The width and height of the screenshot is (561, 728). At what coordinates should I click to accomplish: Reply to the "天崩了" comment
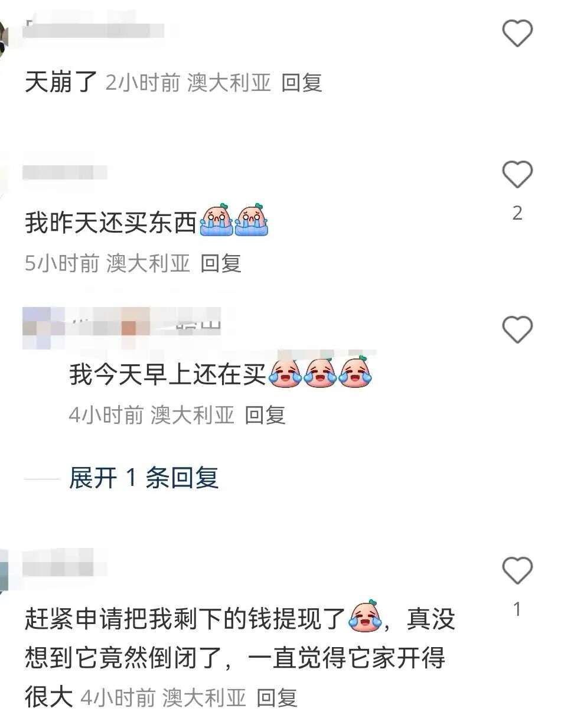[302, 83]
